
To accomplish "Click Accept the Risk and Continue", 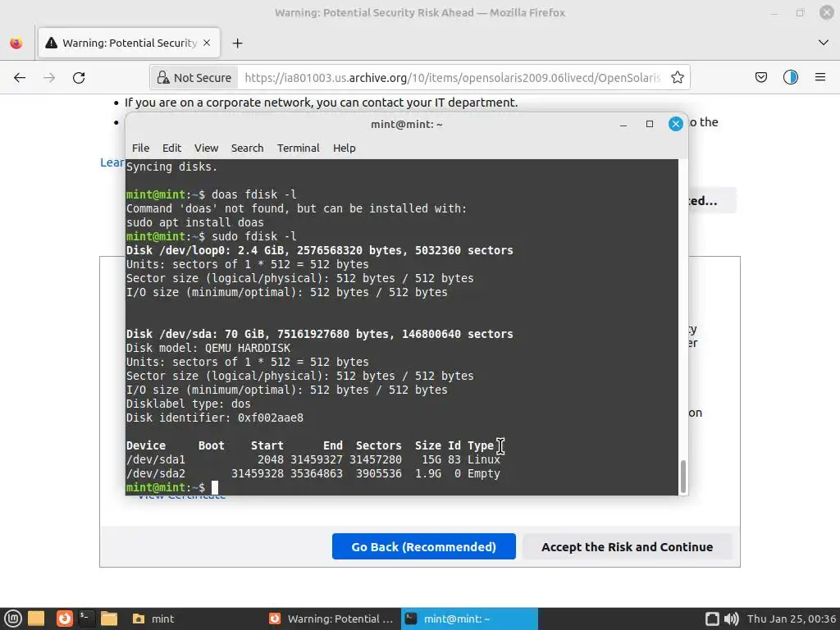I will click(x=627, y=546).
